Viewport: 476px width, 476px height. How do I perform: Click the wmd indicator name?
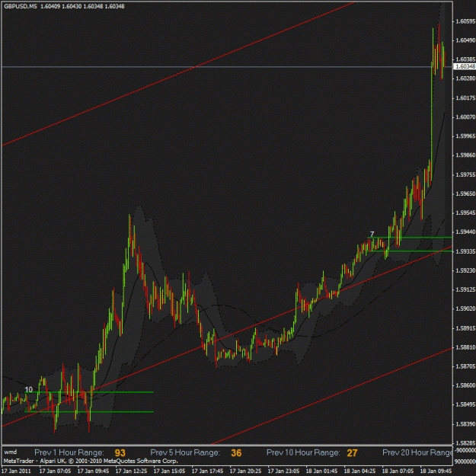(x=11, y=452)
